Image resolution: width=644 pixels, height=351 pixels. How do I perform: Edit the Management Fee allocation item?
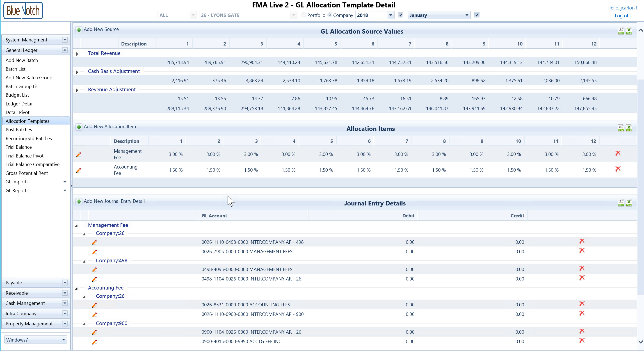click(78, 155)
